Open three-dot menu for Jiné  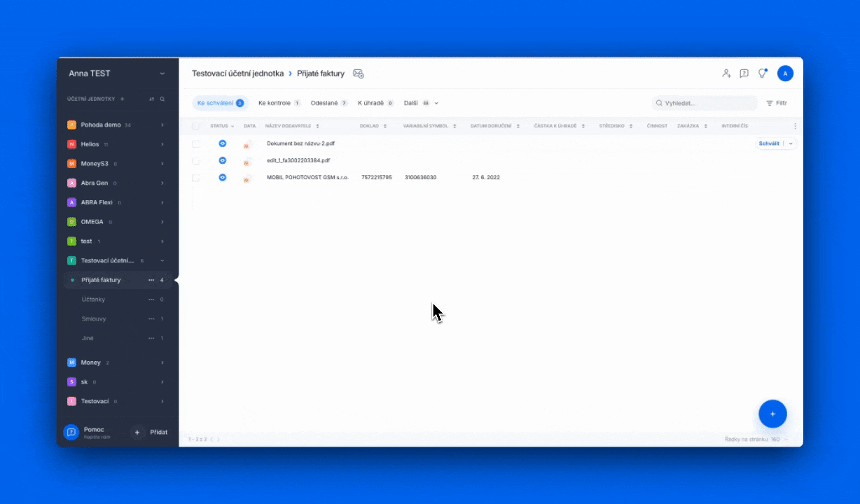[151, 338]
